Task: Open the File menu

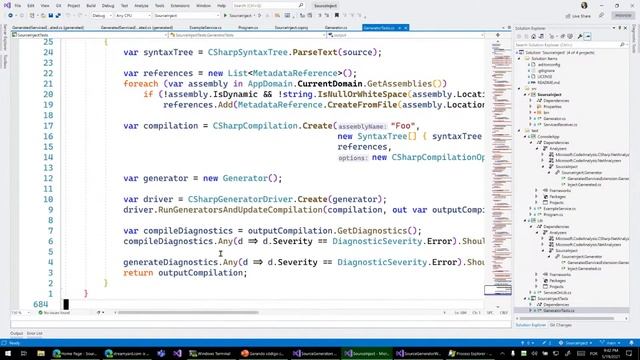Action: coord(18,6)
